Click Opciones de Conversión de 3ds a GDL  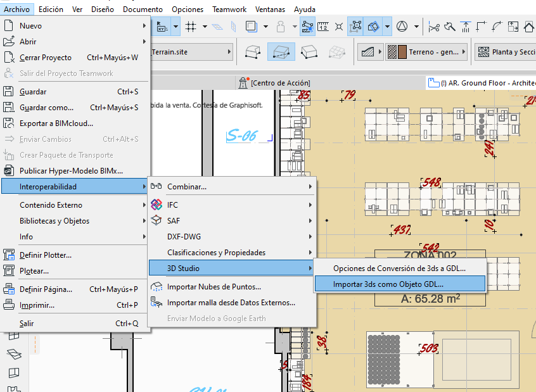click(399, 269)
